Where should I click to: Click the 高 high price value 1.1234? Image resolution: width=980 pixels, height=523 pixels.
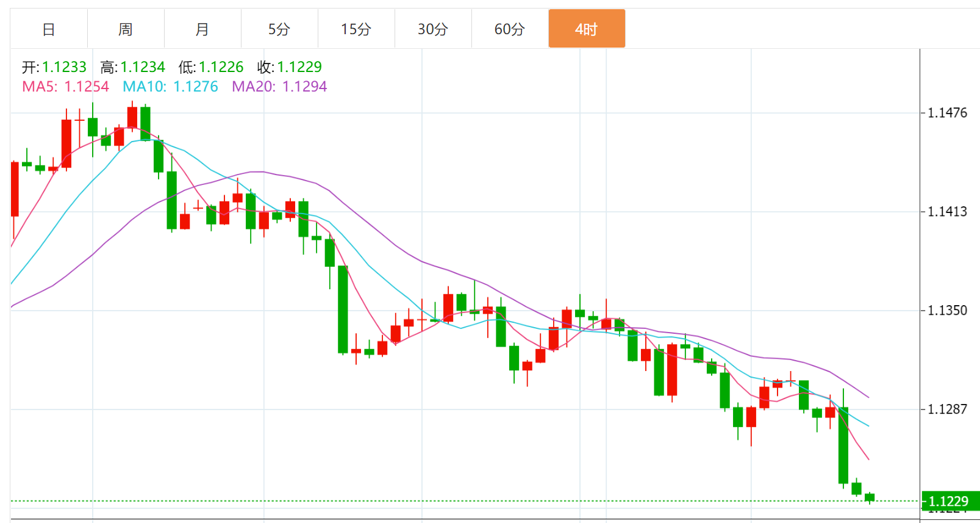coord(143,67)
